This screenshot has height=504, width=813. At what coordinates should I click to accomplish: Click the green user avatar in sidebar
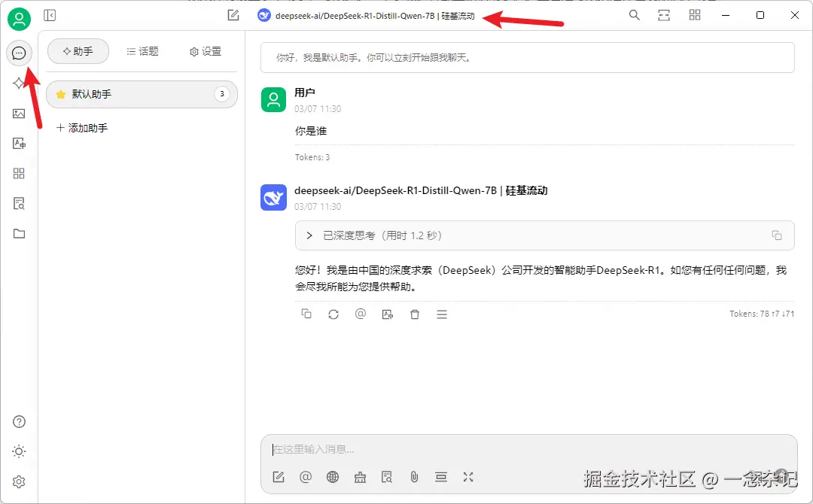19,19
